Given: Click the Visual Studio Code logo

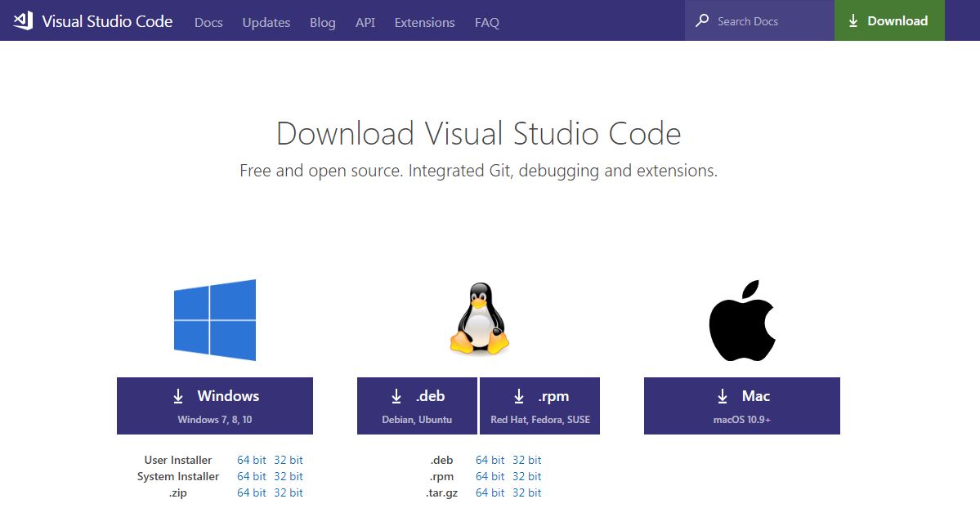Looking at the screenshot, I should [x=25, y=20].
